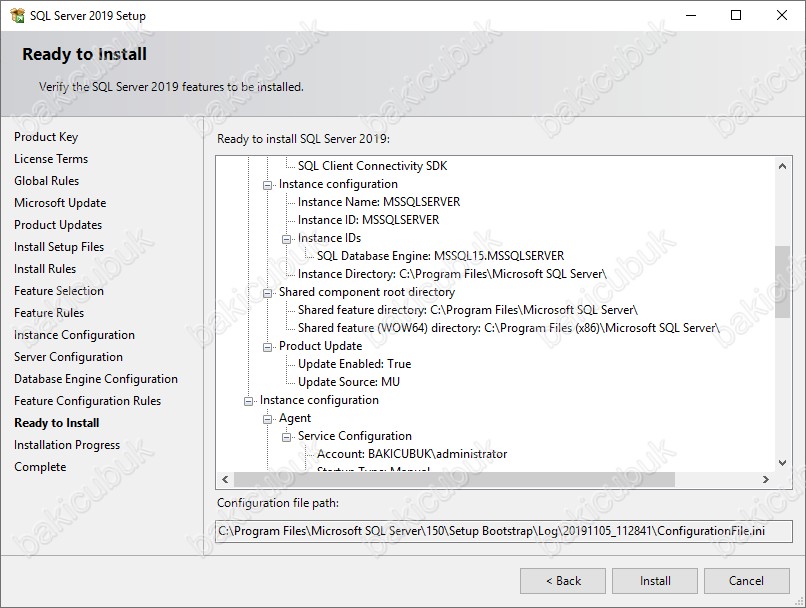Cancel the SQL Server setup
The image size is (806, 608).
coord(746,581)
